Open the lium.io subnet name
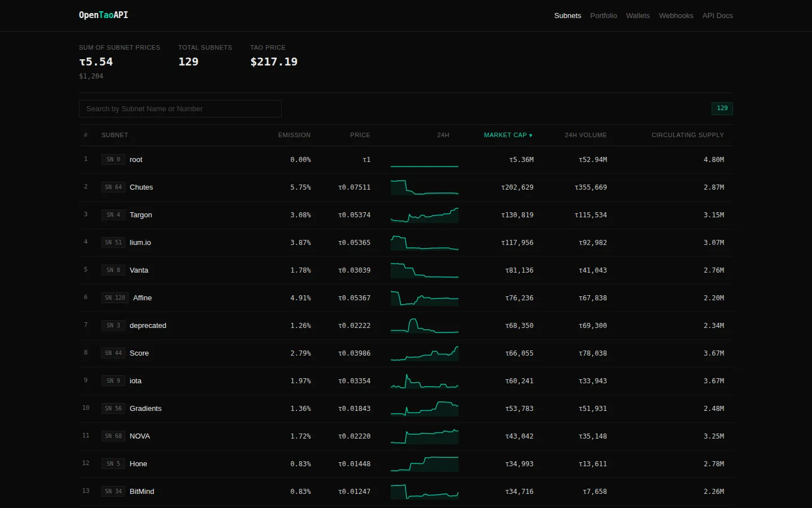This screenshot has width=812, height=508. coord(140,243)
